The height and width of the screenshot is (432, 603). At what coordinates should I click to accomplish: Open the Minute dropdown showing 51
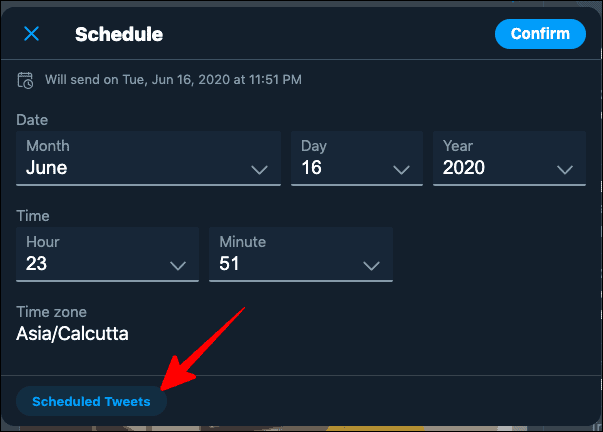click(301, 254)
